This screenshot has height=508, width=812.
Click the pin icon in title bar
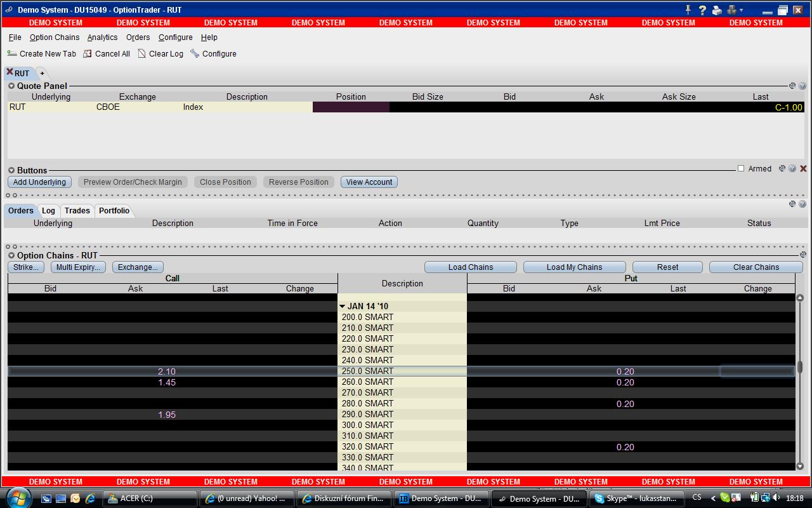[x=688, y=10]
